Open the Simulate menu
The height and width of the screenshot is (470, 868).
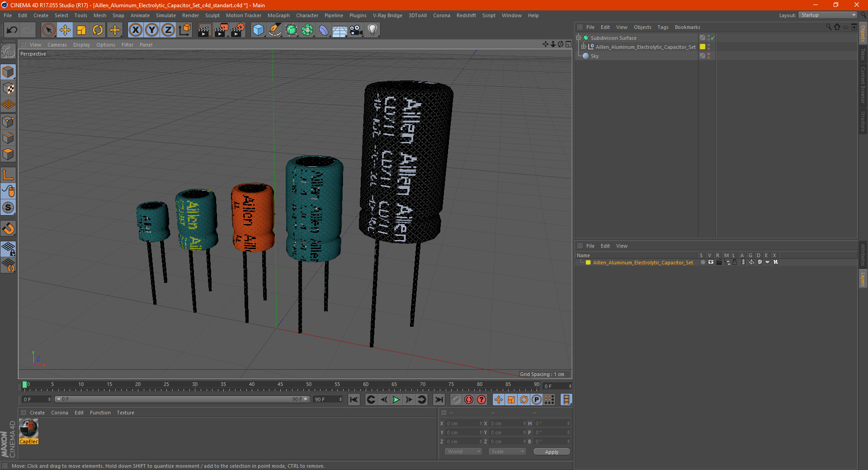[x=166, y=15]
